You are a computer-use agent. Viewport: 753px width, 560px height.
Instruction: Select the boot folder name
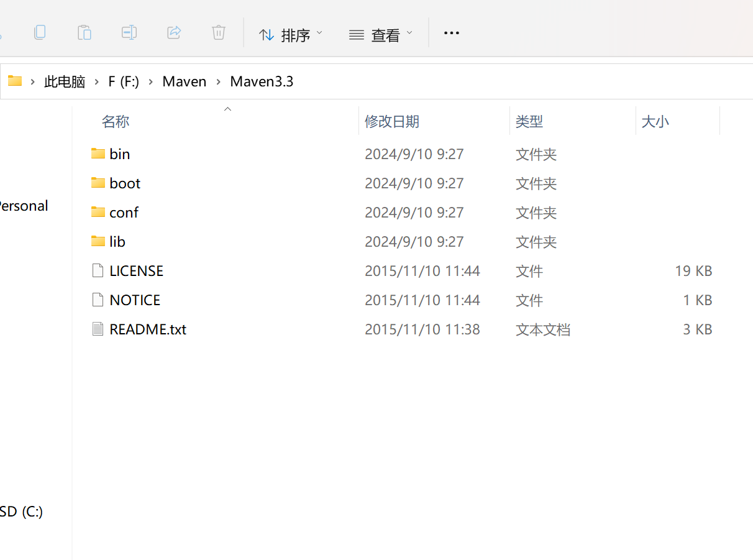[x=125, y=183]
